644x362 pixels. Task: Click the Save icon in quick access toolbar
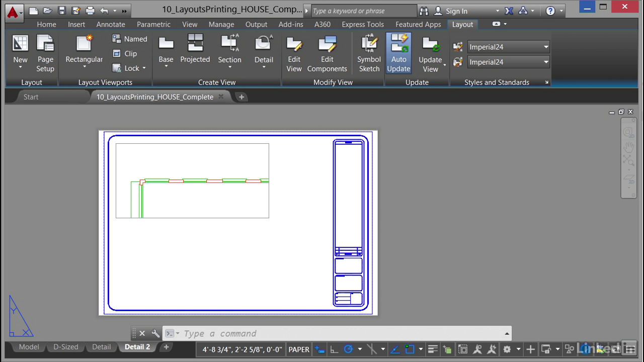click(61, 11)
